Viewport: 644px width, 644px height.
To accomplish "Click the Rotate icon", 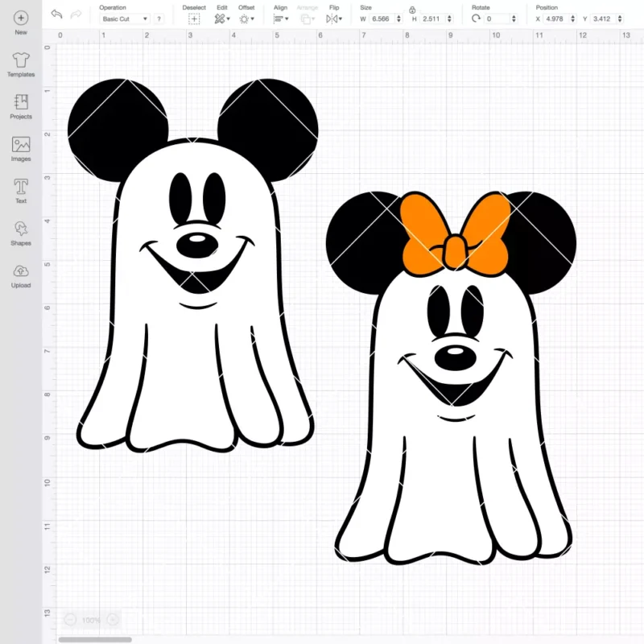I will [476, 19].
